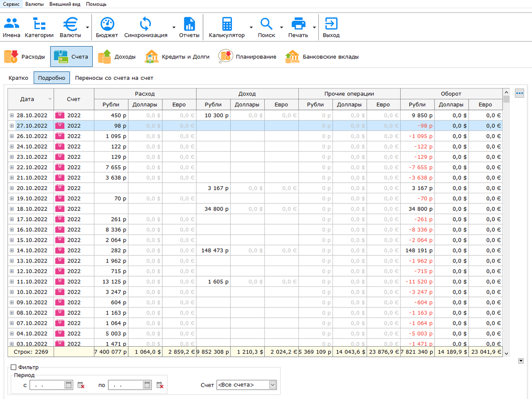Click account wallet icon in 28.10.2022 row
The width and height of the screenshot is (532, 399).
click(60, 115)
